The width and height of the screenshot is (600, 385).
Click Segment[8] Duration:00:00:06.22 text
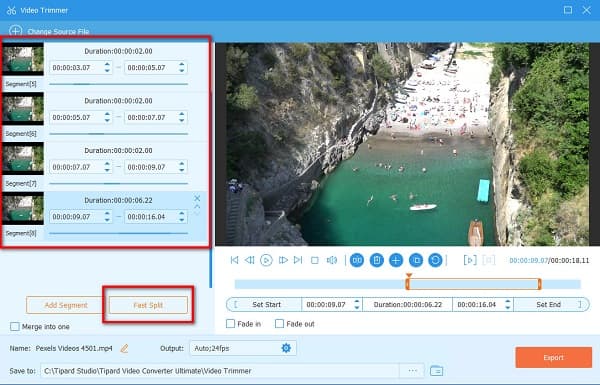click(x=118, y=200)
